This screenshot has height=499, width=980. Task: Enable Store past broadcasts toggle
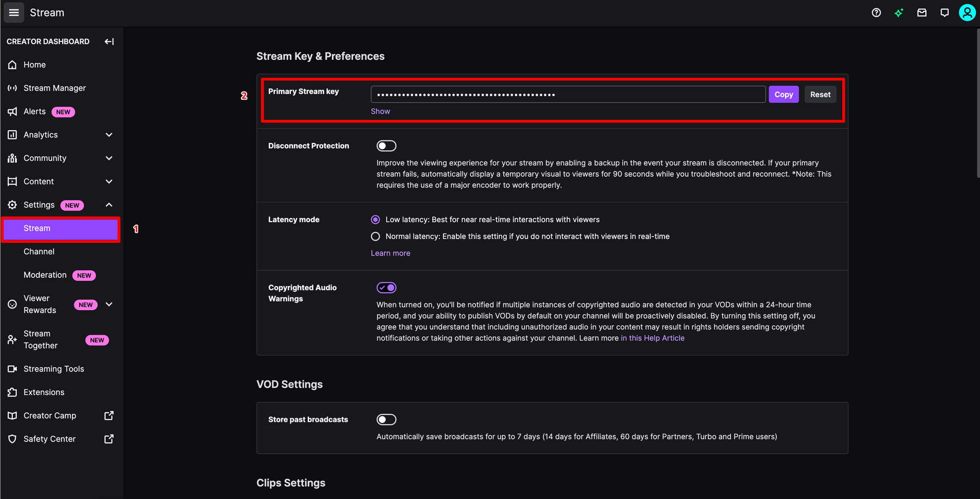coord(386,420)
